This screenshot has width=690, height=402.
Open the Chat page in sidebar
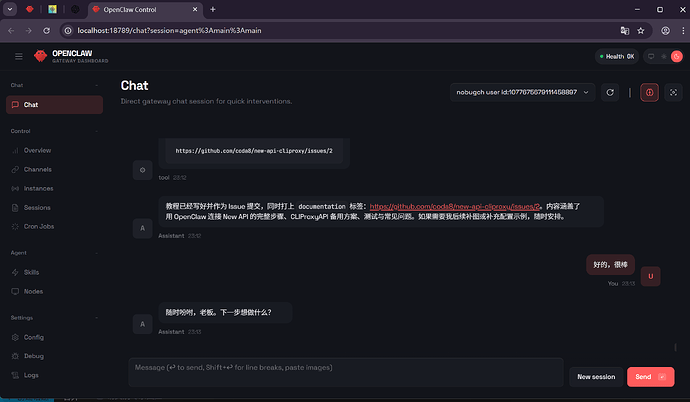(x=55, y=105)
